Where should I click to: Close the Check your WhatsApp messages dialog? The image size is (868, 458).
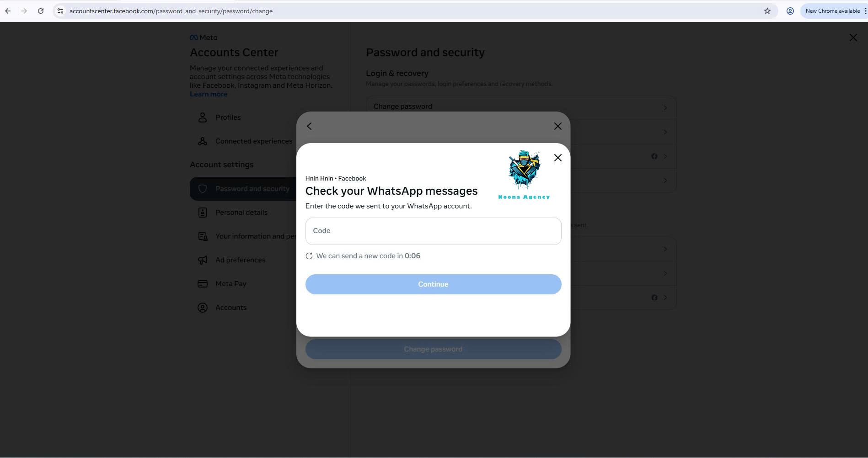point(557,158)
